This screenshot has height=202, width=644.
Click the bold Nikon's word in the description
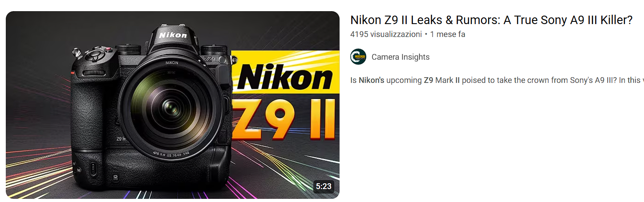click(x=372, y=81)
